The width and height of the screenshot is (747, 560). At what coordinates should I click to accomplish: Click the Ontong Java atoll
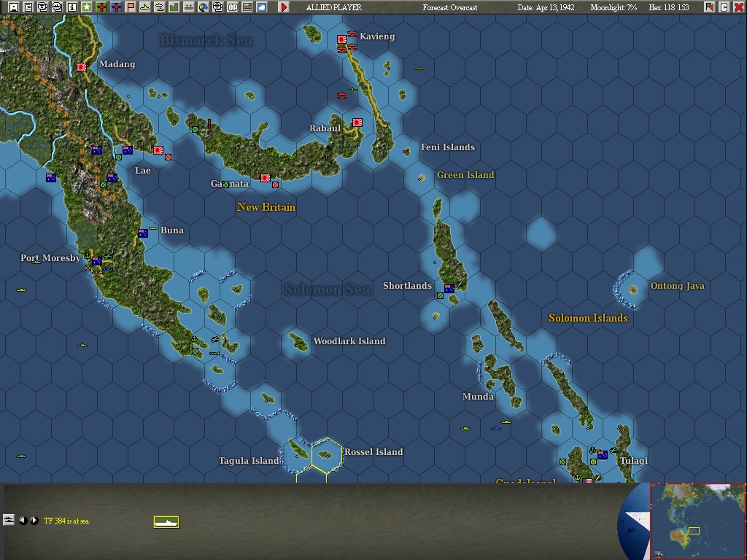point(633,289)
